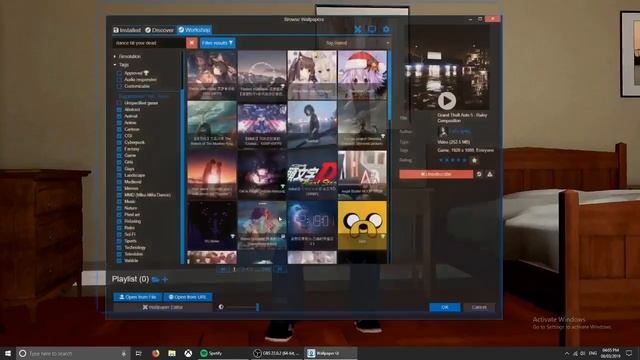Show hidden tray icons chevron
The height and width of the screenshot is (360, 640).
coord(567,353)
